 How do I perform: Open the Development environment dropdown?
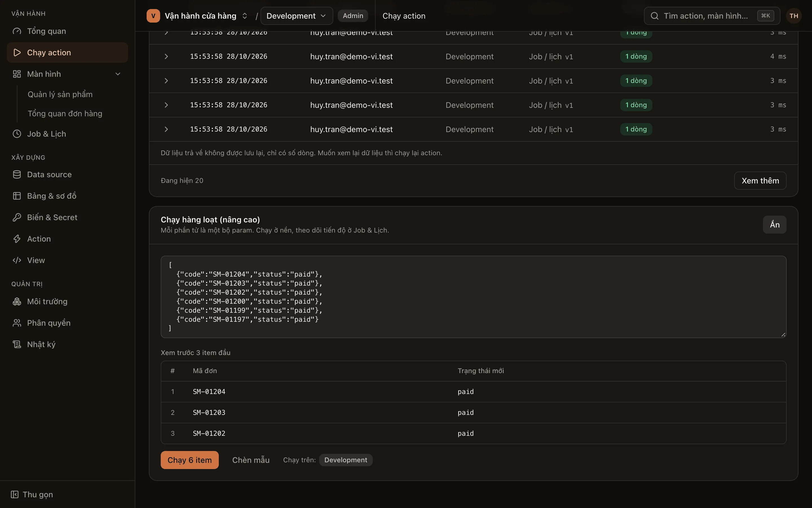[297, 16]
